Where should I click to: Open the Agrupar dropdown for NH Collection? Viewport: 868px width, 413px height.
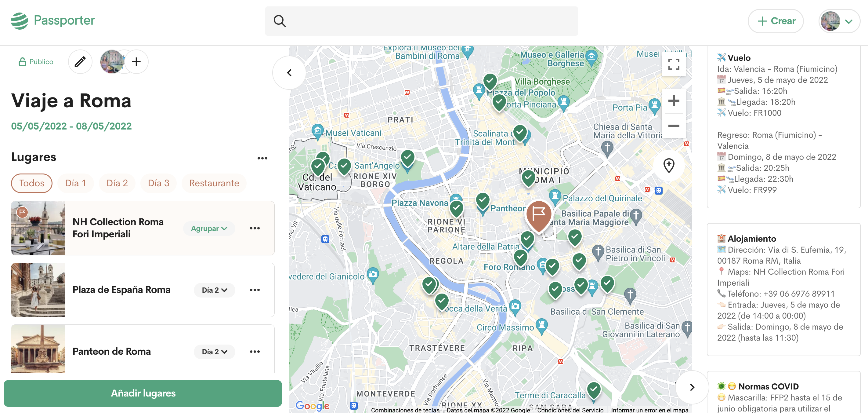point(209,228)
